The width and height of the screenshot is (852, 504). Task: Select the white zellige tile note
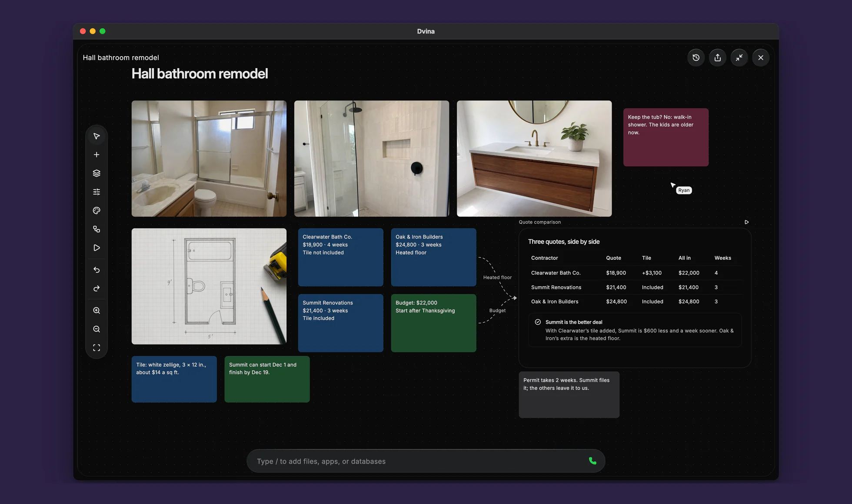(174, 379)
